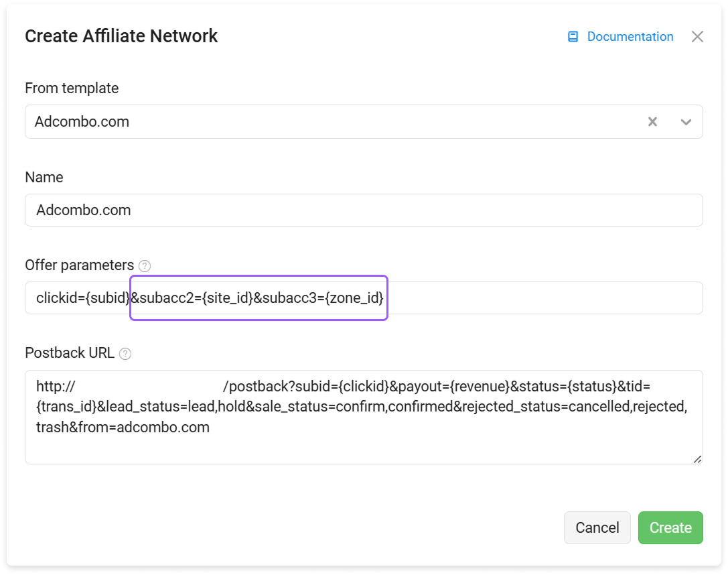The height and width of the screenshot is (575, 728).
Task: Focus the Postback URL text area
Action: (x=364, y=417)
